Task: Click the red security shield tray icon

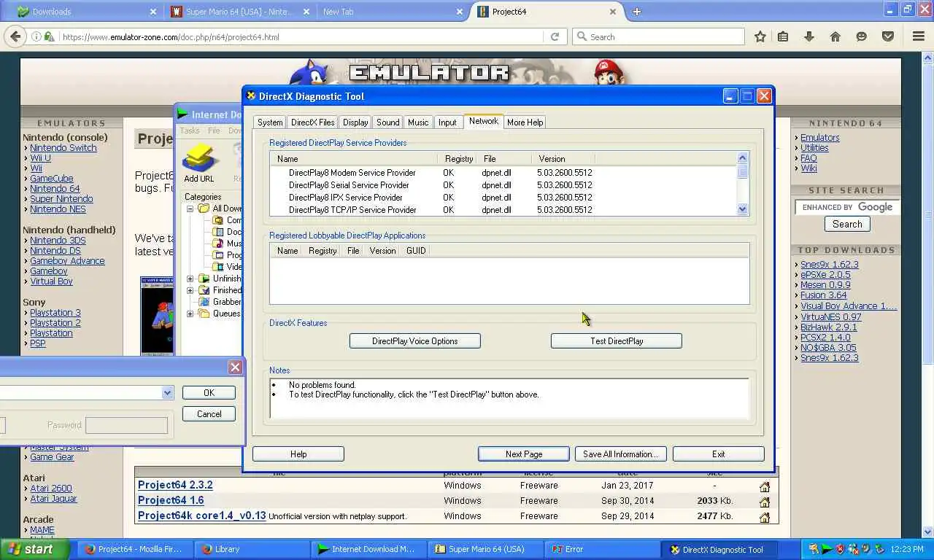Action: [840, 549]
